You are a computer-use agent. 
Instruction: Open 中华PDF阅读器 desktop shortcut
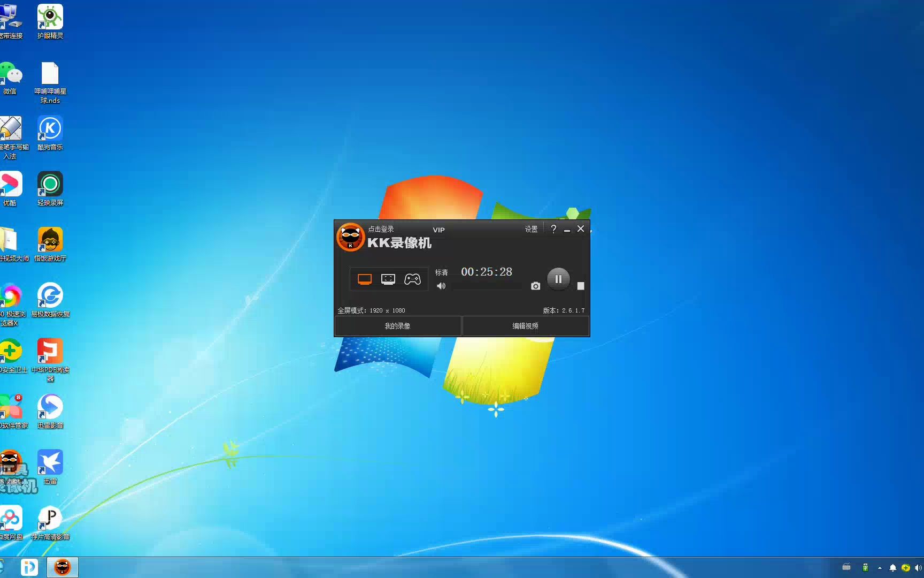click(50, 360)
